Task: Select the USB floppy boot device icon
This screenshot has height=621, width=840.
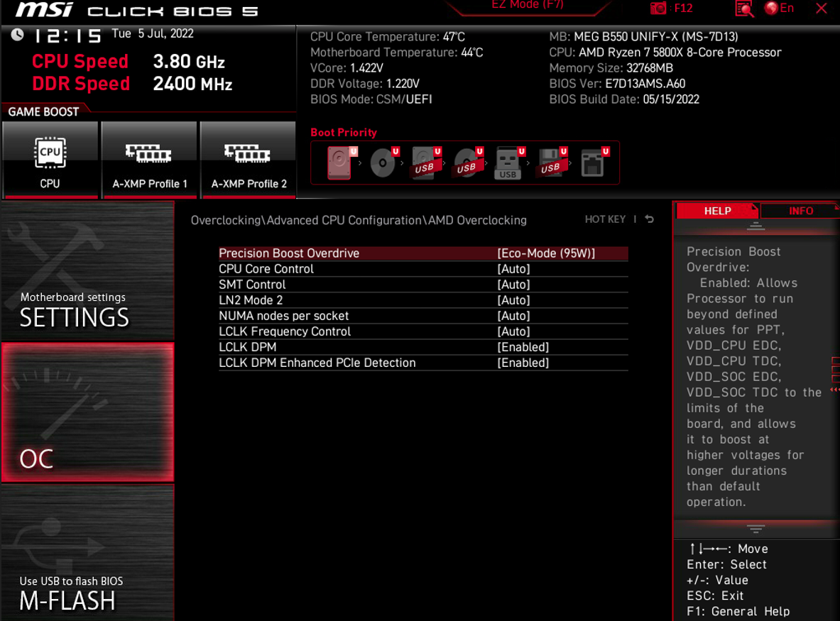Action: point(552,163)
